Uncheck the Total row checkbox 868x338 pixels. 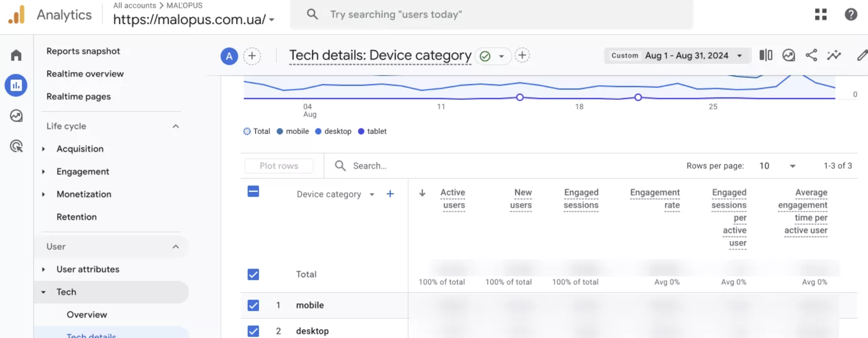point(253,275)
